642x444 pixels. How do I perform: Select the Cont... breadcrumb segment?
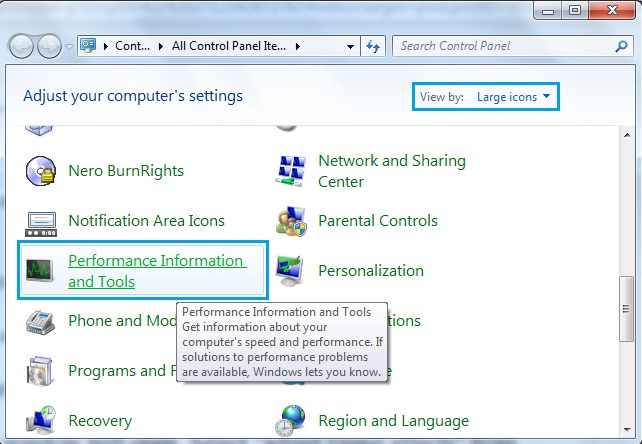[x=132, y=46]
